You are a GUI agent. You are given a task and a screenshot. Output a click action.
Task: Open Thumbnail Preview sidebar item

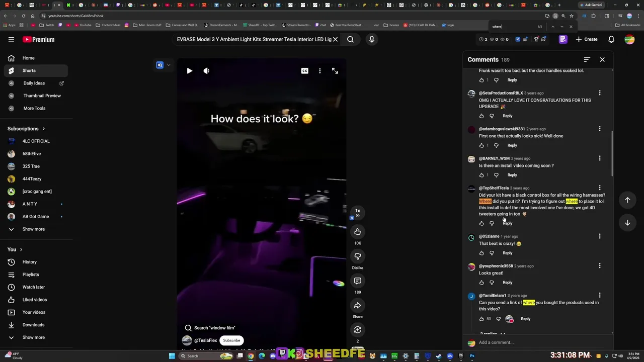pos(36,96)
